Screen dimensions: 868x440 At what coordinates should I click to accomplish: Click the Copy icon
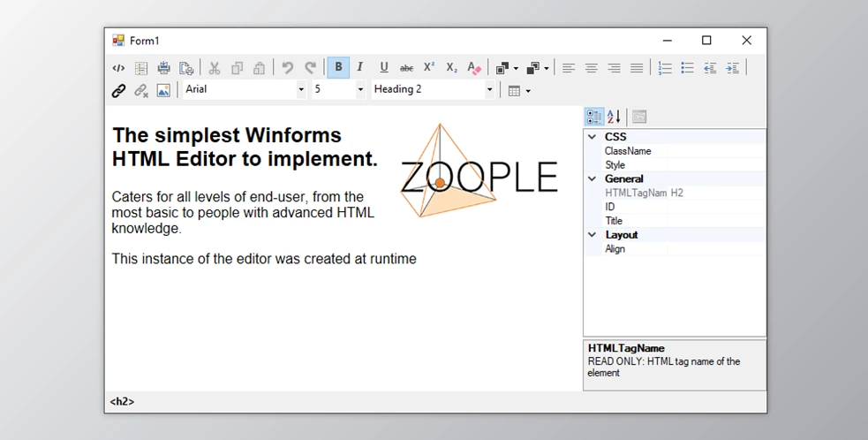(x=237, y=68)
